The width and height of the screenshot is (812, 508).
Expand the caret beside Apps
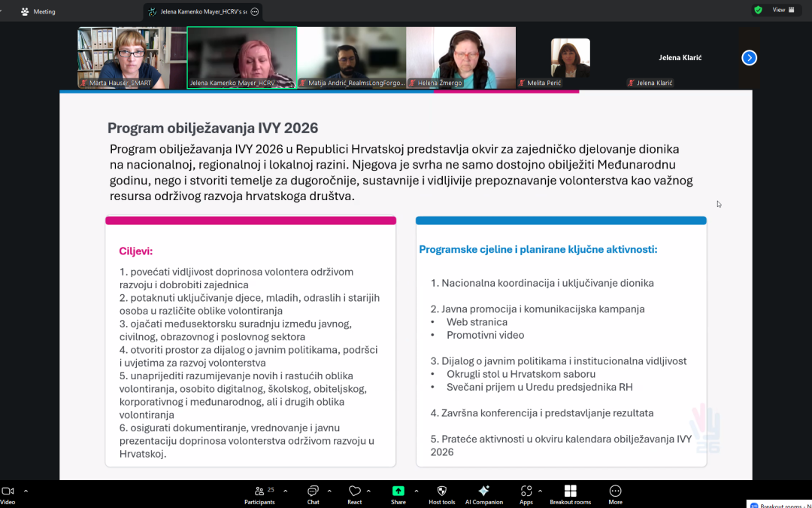click(540, 491)
